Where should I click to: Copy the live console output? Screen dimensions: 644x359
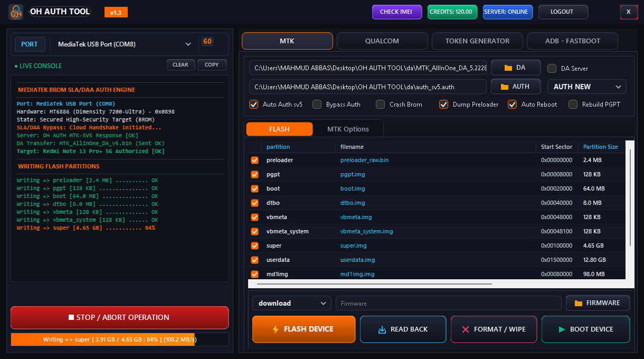tap(212, 65)
